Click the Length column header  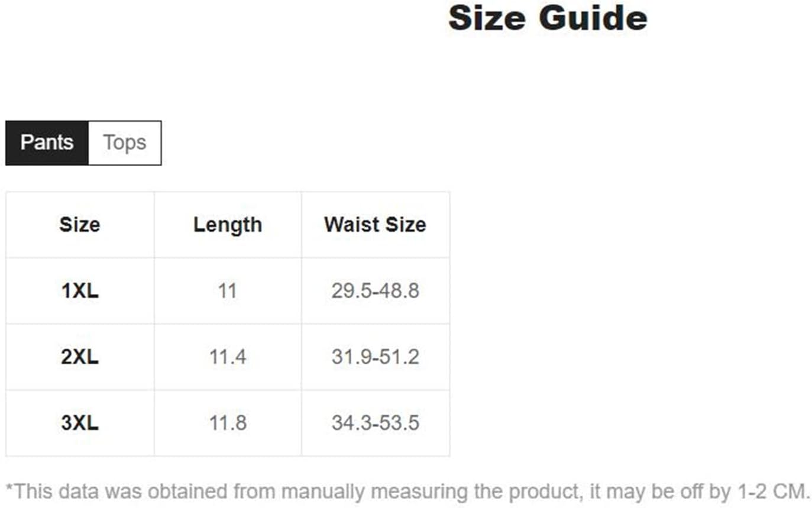point(228,225)
